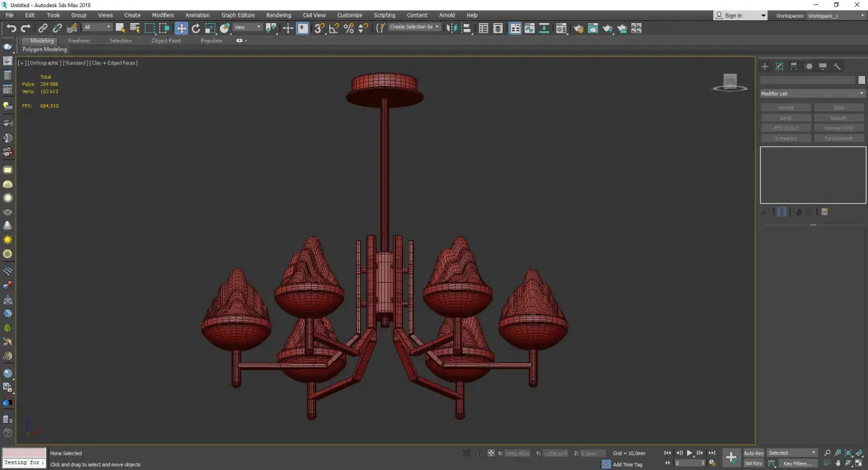This screenshot has height=470, width=868.
Task: Activate the Select and Move tool
Action: point(181,28)
